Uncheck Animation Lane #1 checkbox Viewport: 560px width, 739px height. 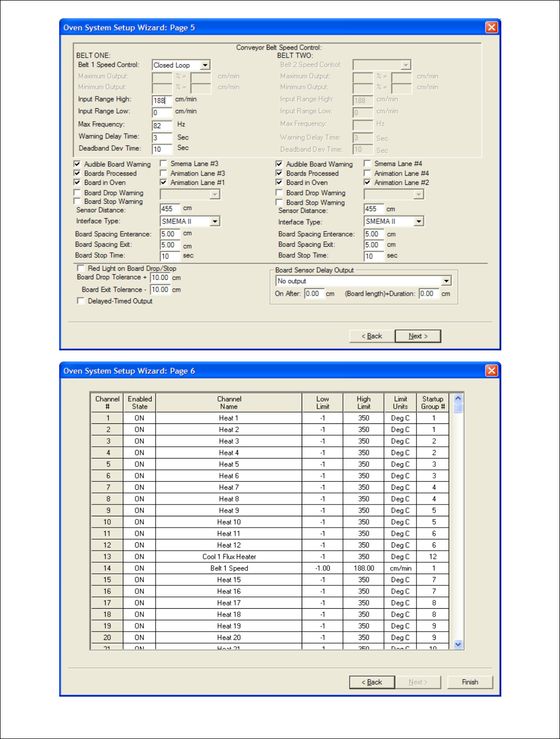coord(163,182)
